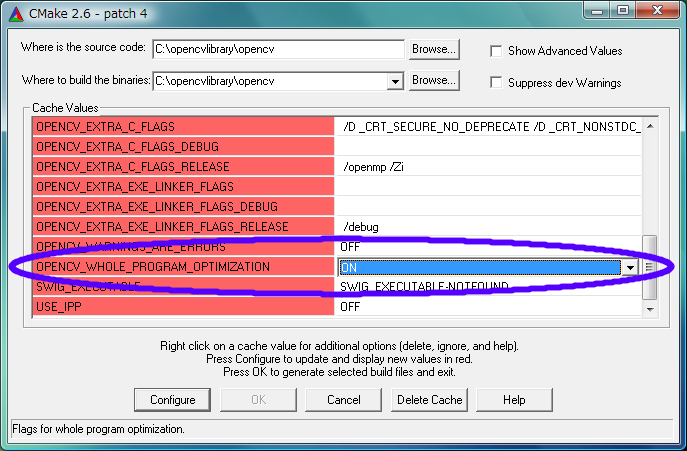Edit the /debug linker flags value

488,227
